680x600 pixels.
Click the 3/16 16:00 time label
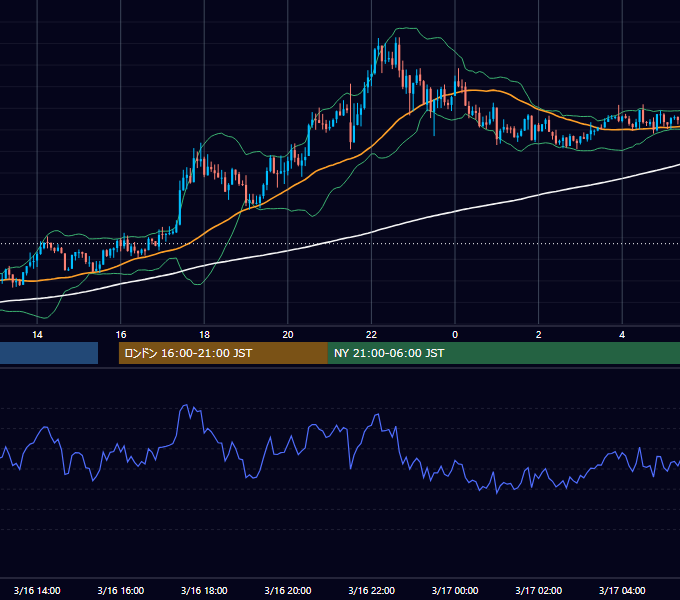coord(121,590)
